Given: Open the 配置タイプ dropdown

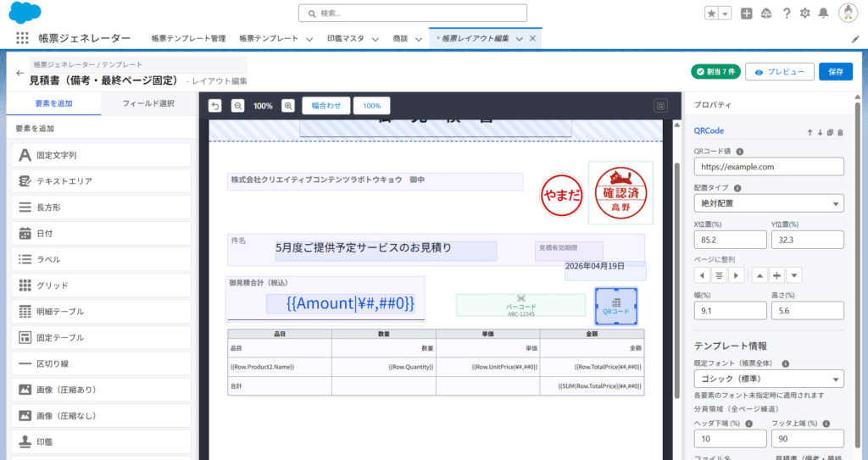Looking at the screenshot, I should [769, 203].
